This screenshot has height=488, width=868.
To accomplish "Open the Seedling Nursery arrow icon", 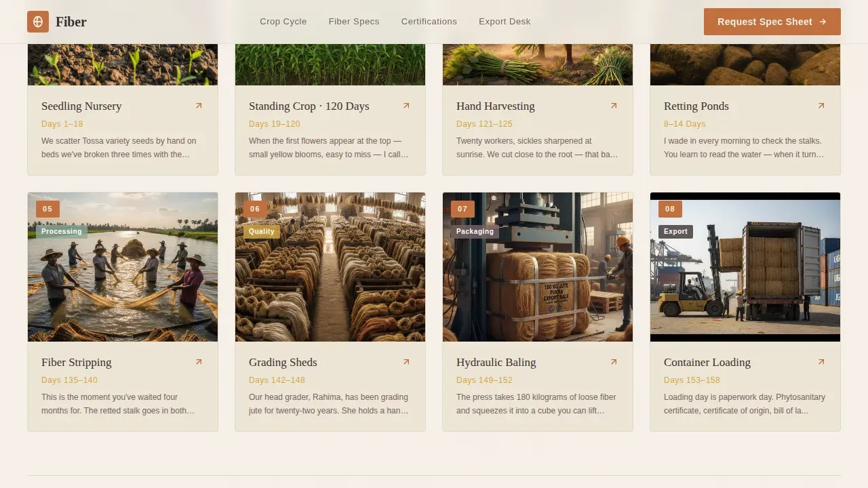I will (x=199, y=106).
